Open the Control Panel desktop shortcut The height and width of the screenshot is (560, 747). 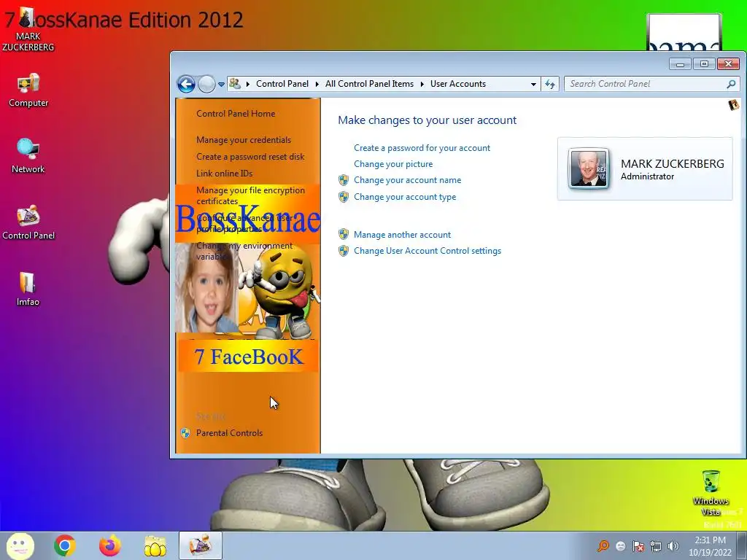pyautogui.click(x=28, y=222)
